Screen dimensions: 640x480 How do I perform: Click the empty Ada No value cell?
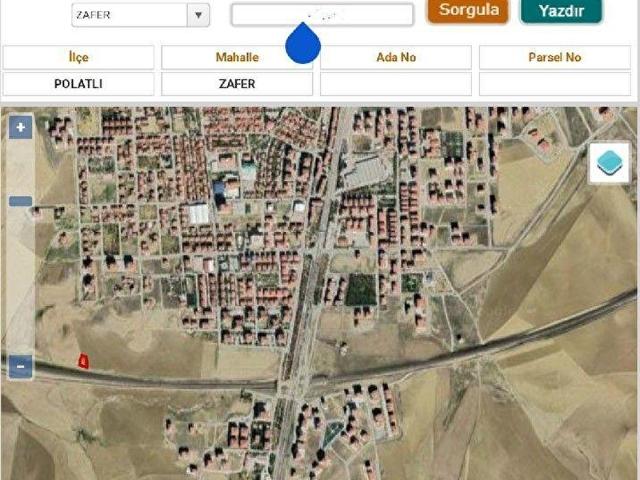(x=396, y=84)
